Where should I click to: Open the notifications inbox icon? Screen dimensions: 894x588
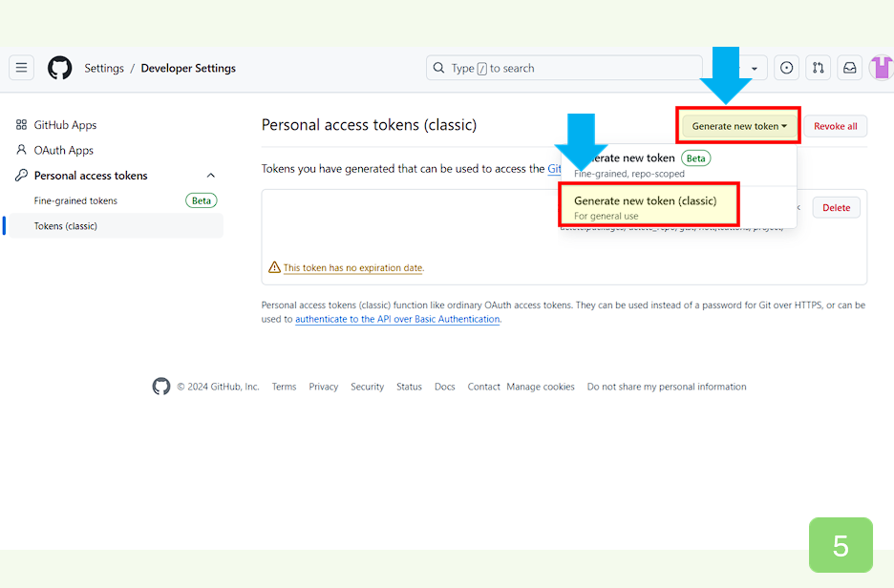pyautogui.click(x=849, y=68)
